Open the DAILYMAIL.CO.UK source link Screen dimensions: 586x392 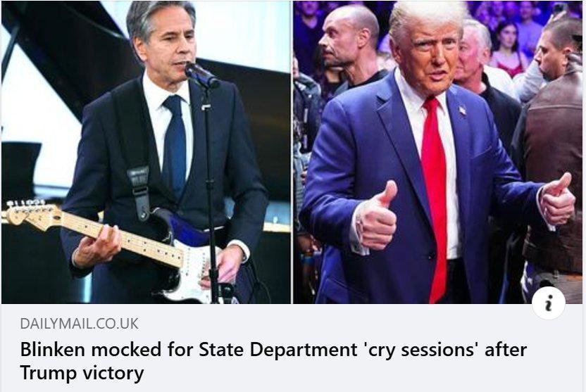click(x=79, y=324)
